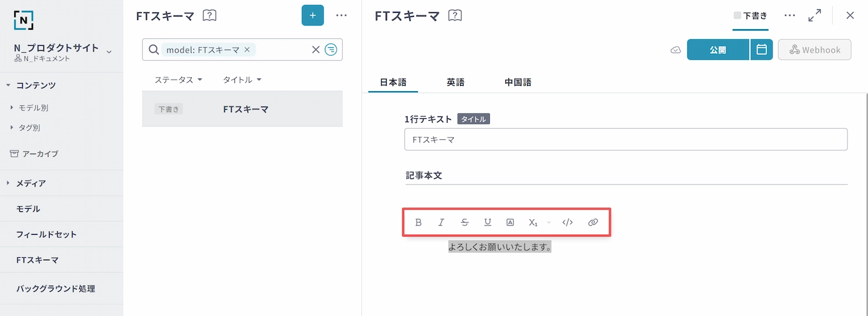Click the add new content plus button
The image size is (868, 316).
click(312, 15)
